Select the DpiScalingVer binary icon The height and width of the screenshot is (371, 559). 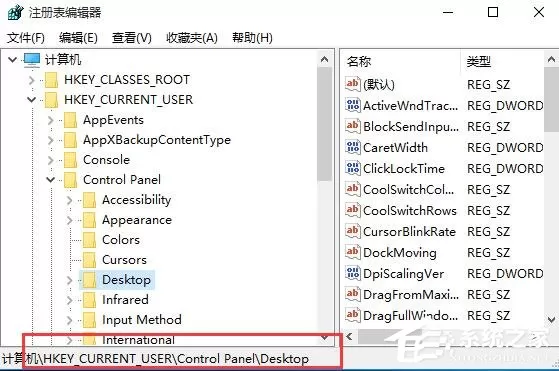click(353, 273)
